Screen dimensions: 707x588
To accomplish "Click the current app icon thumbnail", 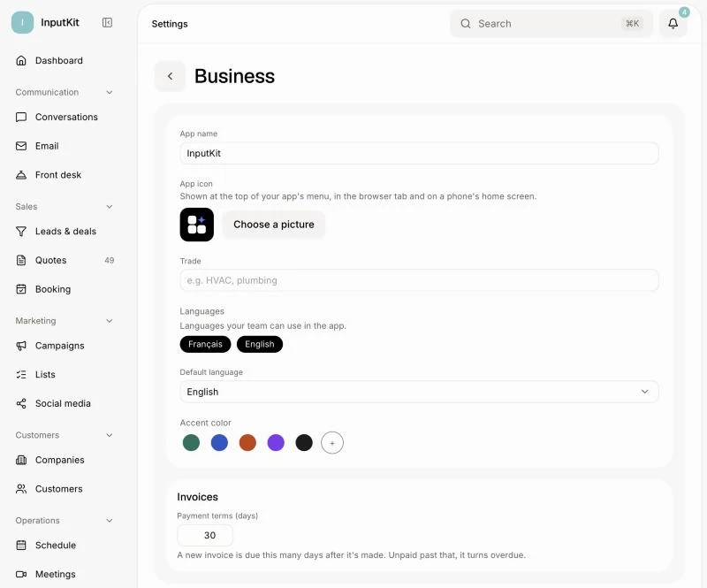I will 197,225.
